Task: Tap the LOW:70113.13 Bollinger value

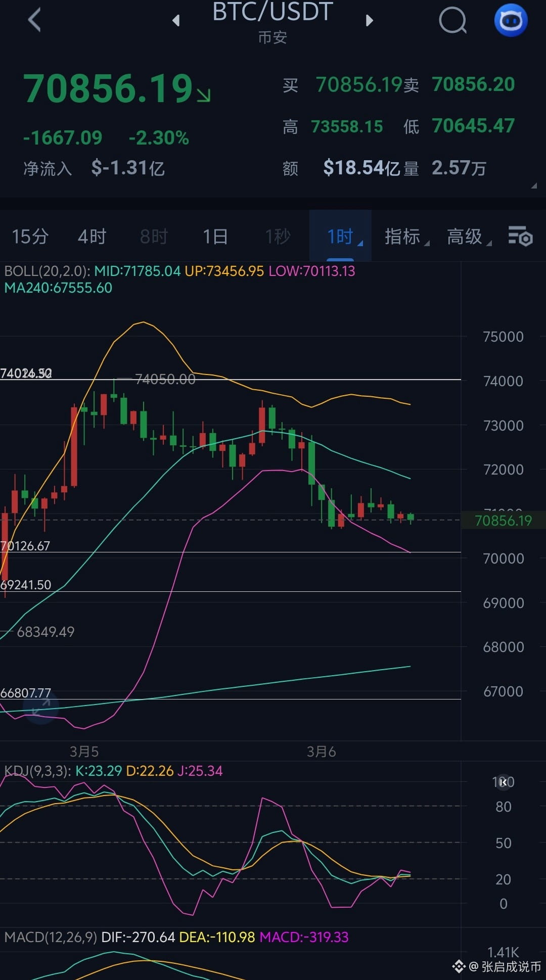Action: point(311,271)
